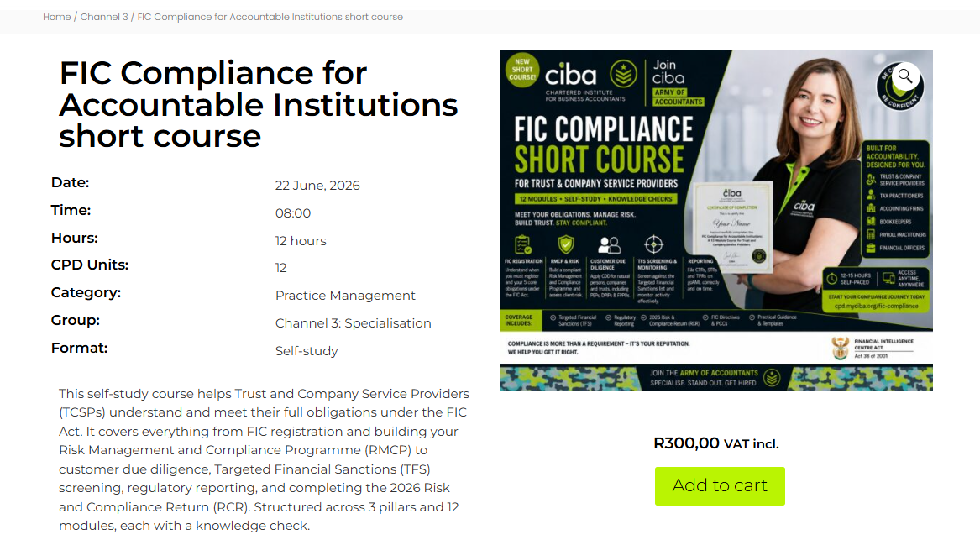Click the course title heading

pos(258,104)
